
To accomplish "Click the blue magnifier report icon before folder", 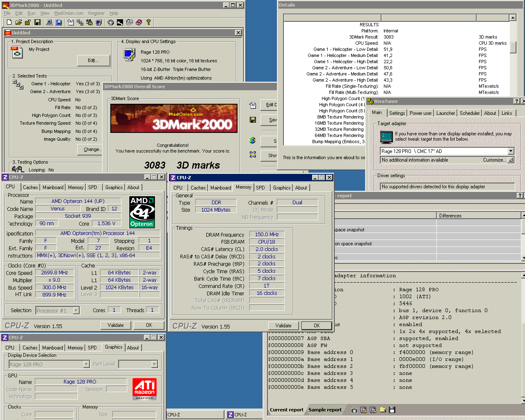I will tap(373, 410).
